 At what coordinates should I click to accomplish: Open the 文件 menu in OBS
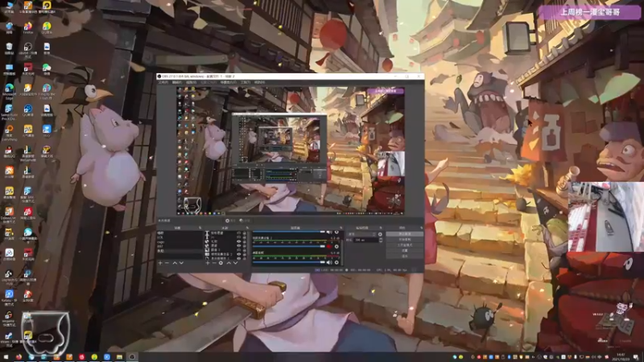163,82
